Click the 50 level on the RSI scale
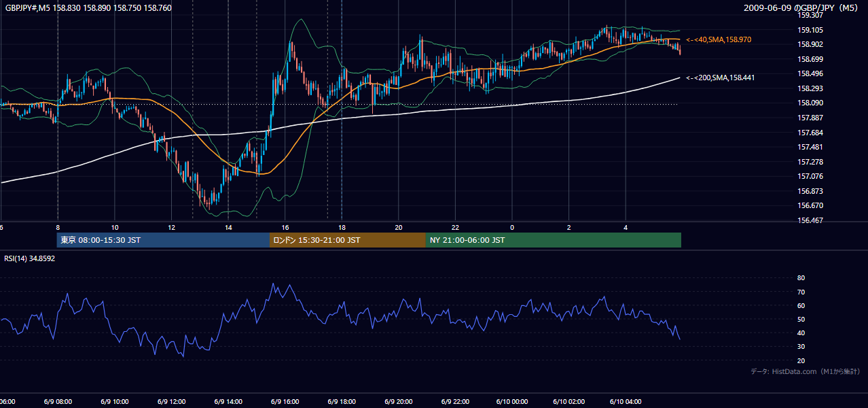The width and height of the screenshot is (868, 408). tap(801, 319)
